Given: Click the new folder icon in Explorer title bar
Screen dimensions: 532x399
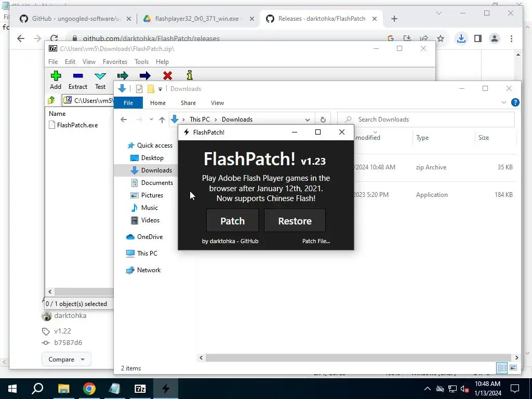Looking at the screenshot, I should 151,89.
